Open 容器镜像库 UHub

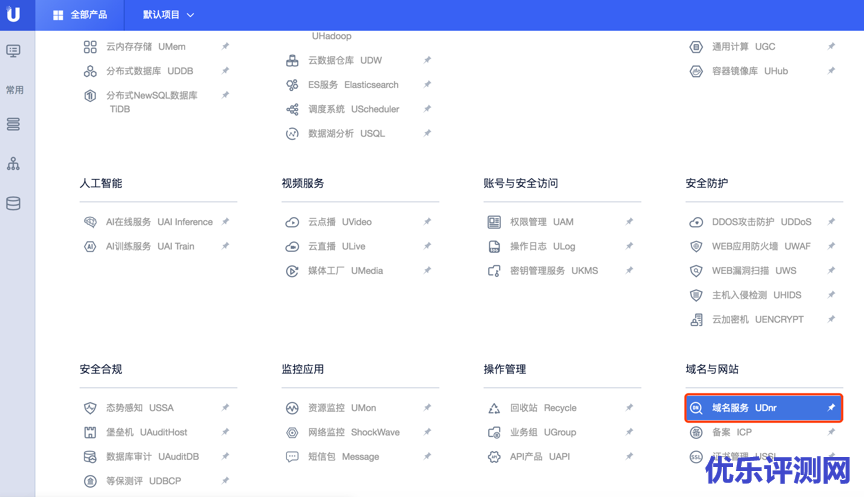click(x=749, y=71)
